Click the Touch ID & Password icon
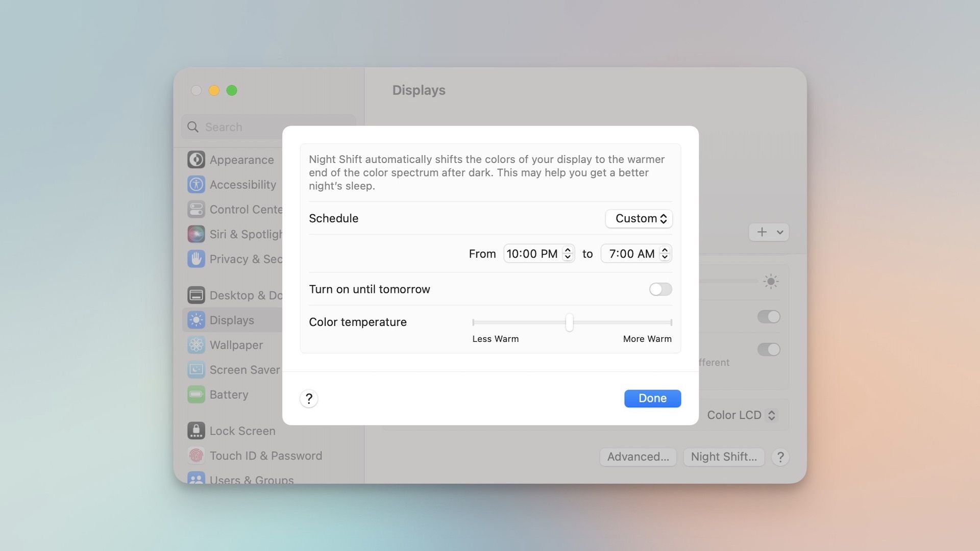980x551 pixels. tap(195, 456)
